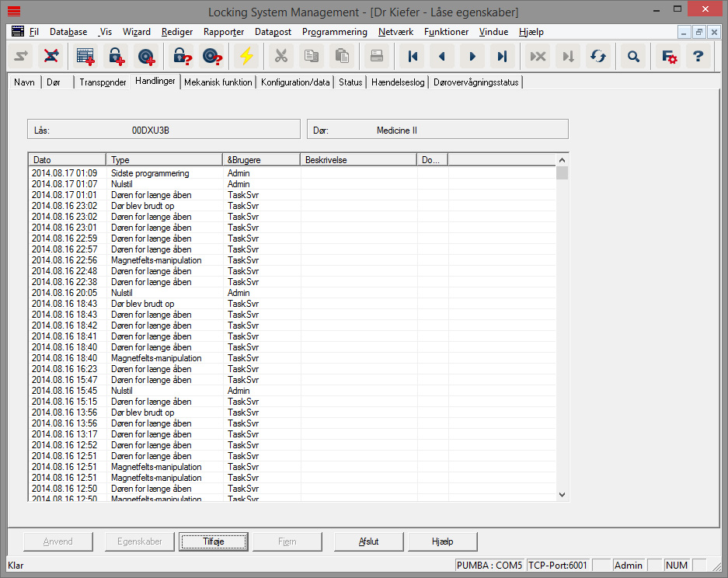The height and width of the screenshot is (578, 728).
Task: Open the Programmering menu
Action: [x=334, y=32]
